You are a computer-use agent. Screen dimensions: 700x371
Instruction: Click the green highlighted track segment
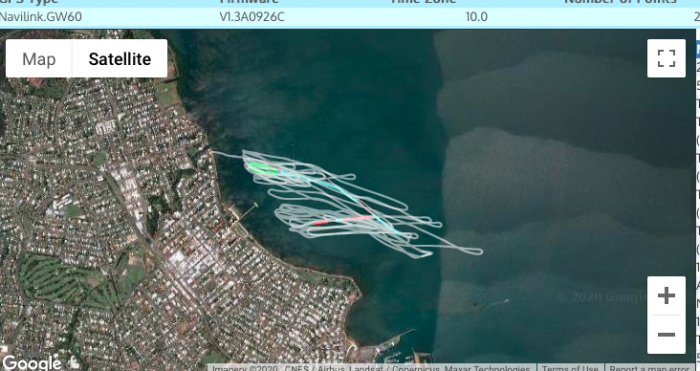(x=262, y=168)
